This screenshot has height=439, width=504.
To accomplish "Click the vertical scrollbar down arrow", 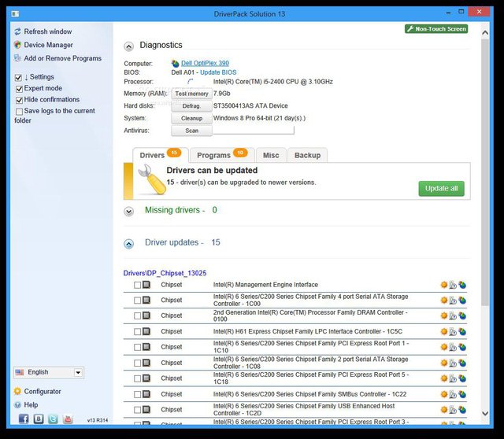I will click(x=485, y=412).
